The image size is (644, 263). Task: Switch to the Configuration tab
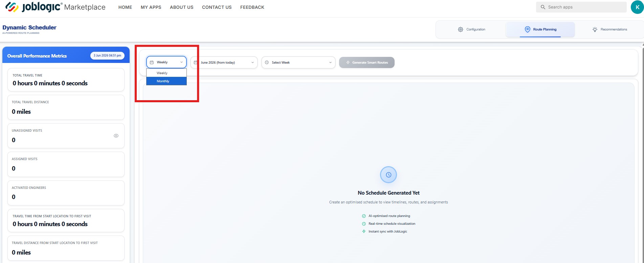pos(471,29)
